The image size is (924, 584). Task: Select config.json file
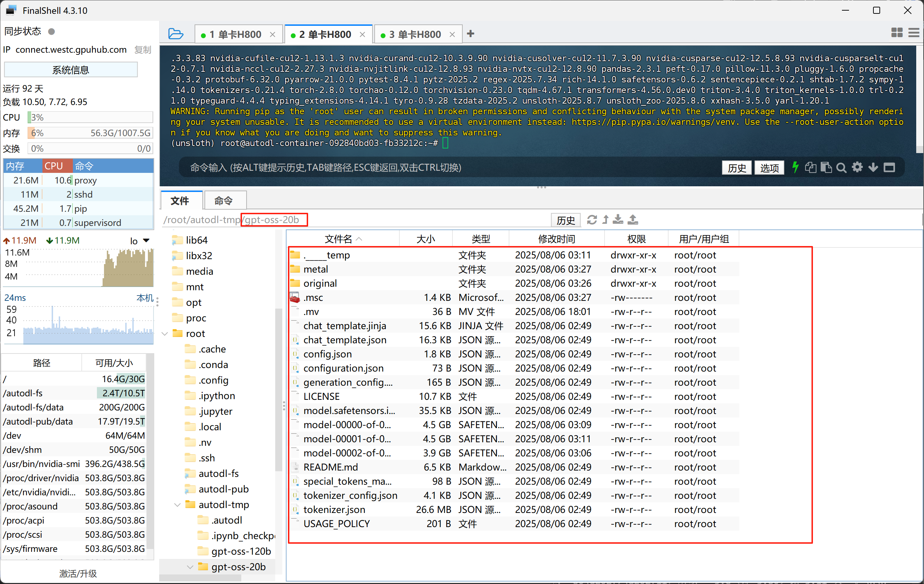[514, 354]
